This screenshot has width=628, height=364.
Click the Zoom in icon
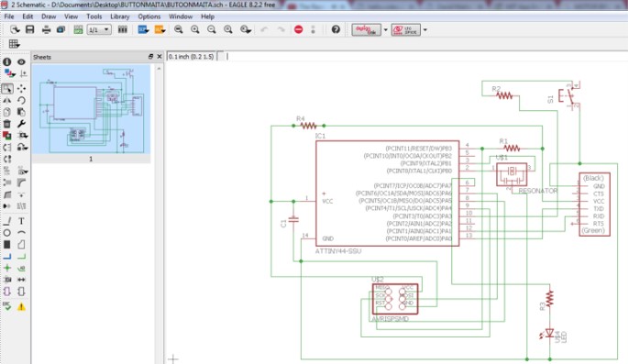point(195,29)
